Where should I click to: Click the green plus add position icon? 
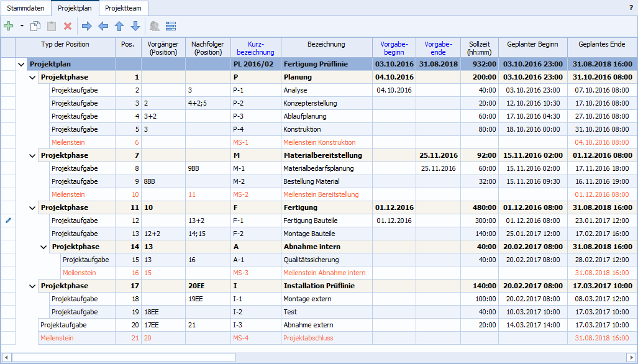pyautogui.click(x=9, y=26)
